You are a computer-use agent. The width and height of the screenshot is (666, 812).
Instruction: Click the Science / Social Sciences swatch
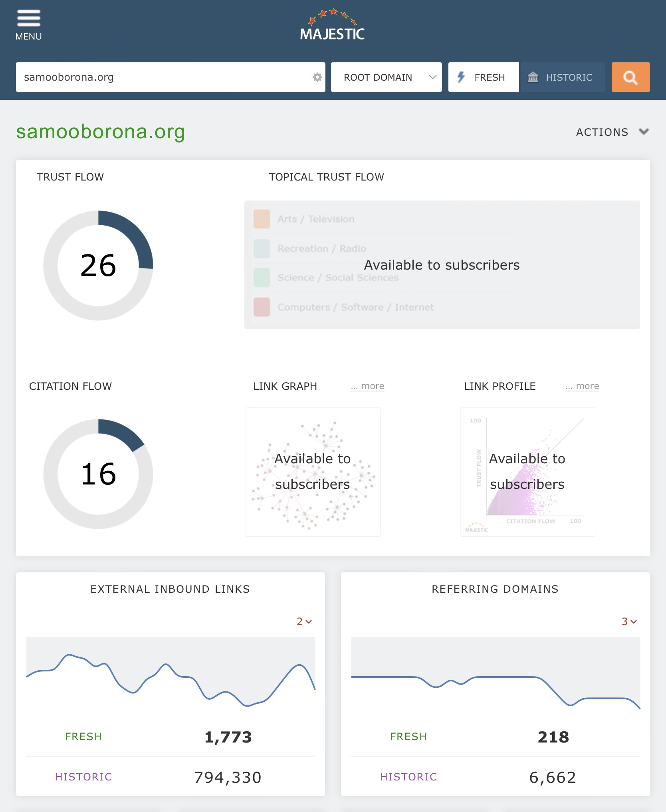tap(262, 278)
